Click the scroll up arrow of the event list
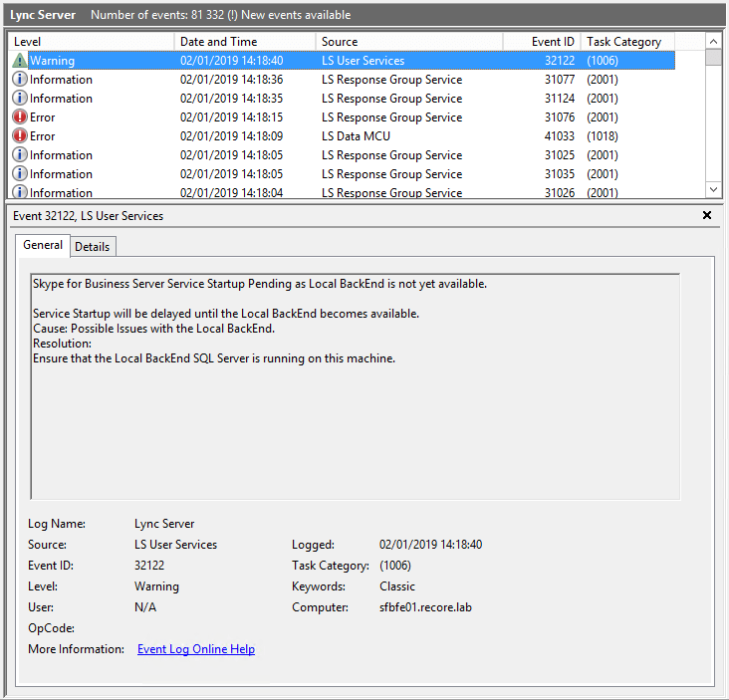 713,42
